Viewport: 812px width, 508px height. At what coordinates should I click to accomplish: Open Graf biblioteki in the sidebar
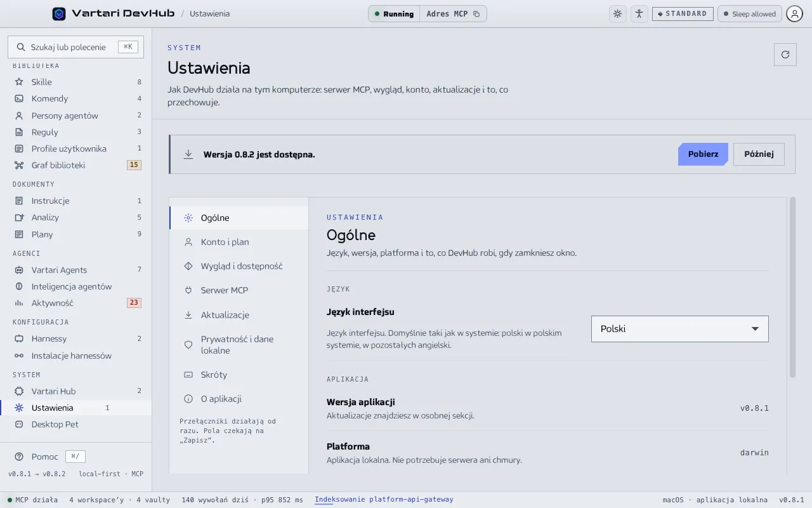76,165
